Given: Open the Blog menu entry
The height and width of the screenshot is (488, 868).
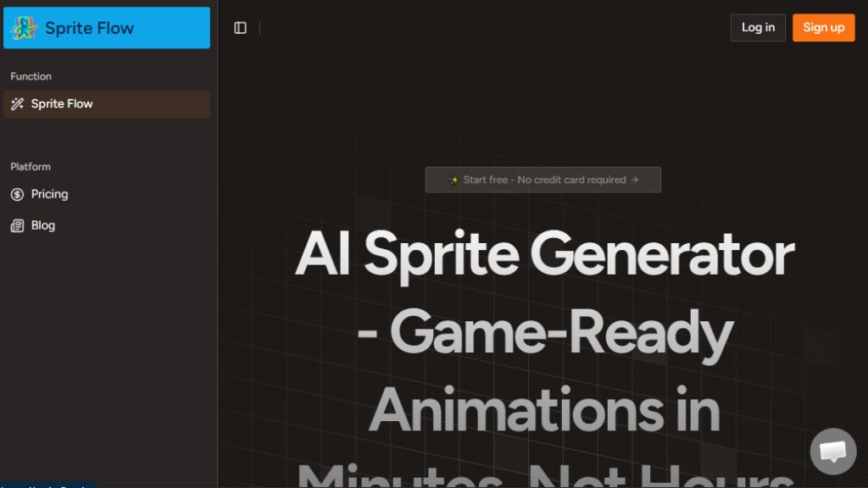Looking at the screenshot, I should [107, 225].
